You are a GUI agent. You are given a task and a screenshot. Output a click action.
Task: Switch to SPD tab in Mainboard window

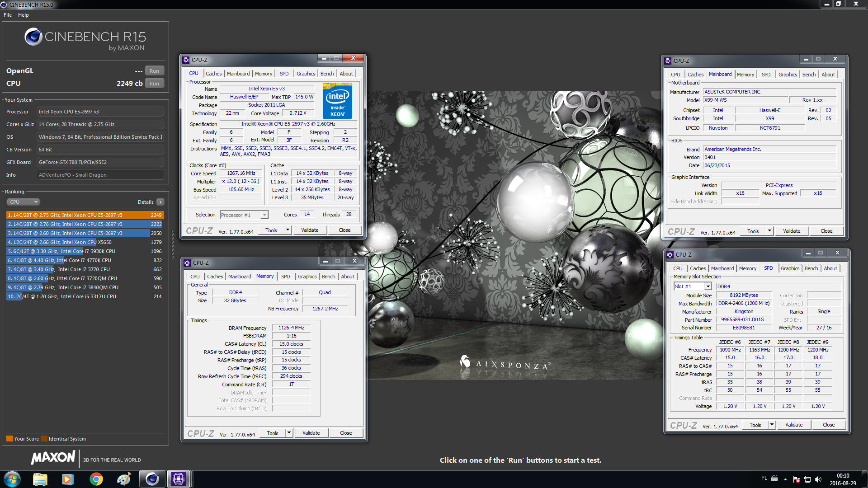(x=766, y=75)
